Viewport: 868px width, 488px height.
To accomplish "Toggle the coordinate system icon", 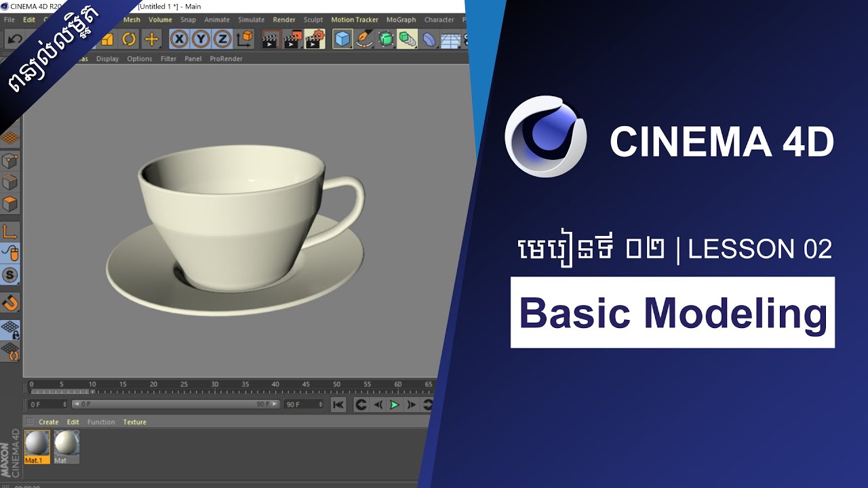I will pos(245,39).
